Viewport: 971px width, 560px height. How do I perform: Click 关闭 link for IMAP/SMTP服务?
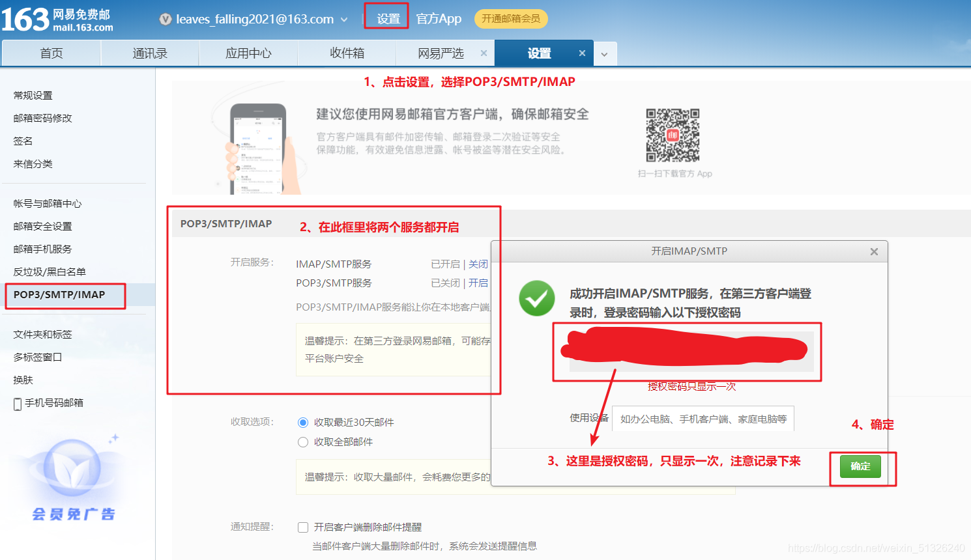pyautogui.click(x=478, y=264)
